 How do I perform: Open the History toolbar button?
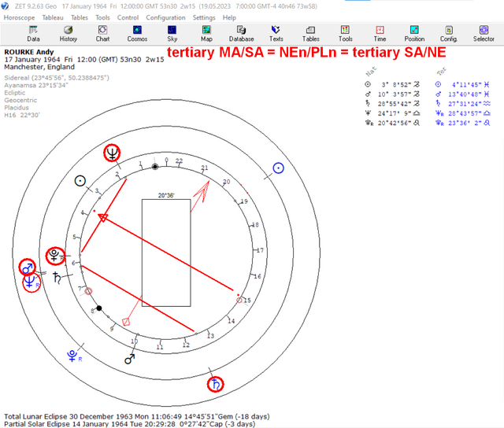(68, 34)
